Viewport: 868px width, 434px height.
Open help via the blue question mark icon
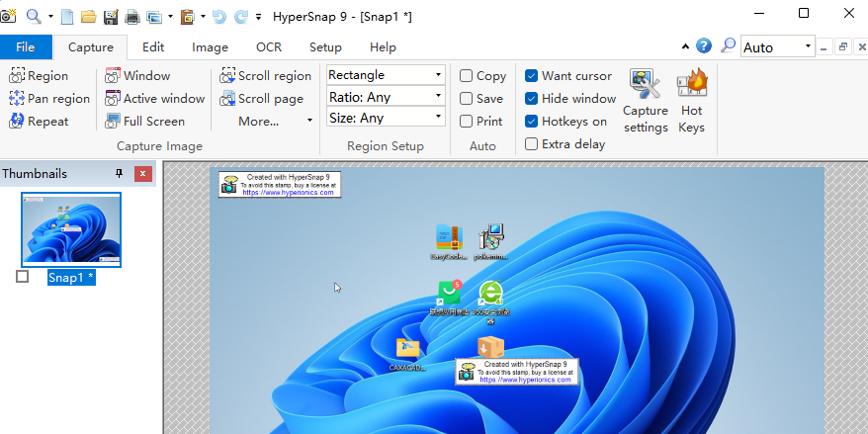704,45
